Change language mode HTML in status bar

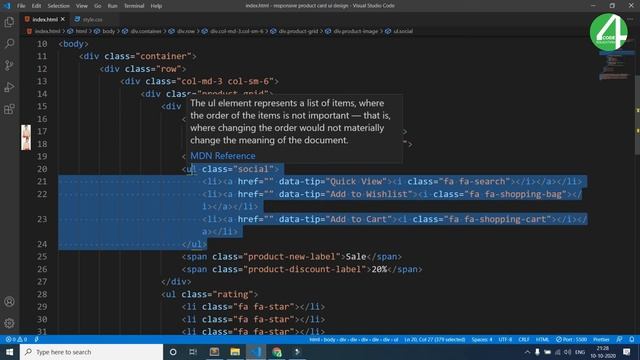point(542,339)
